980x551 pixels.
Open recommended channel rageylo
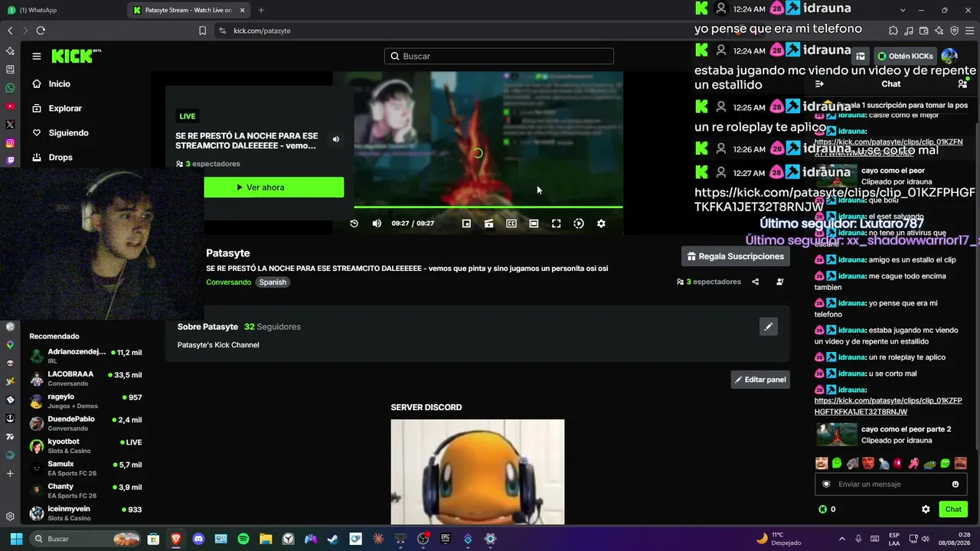point(86,401)
